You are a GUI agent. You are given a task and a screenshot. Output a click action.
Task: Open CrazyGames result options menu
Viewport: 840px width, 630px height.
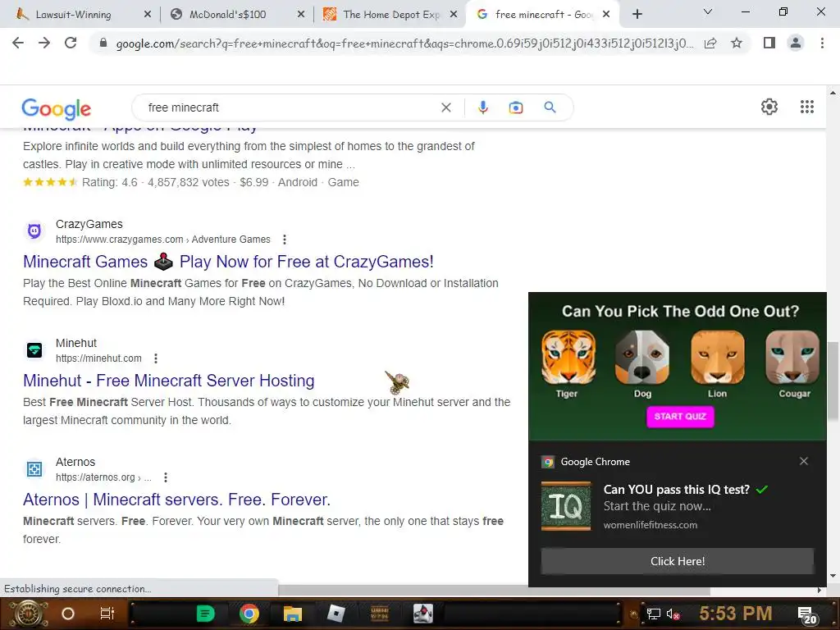pyautogui.click(x=285, y=240)
